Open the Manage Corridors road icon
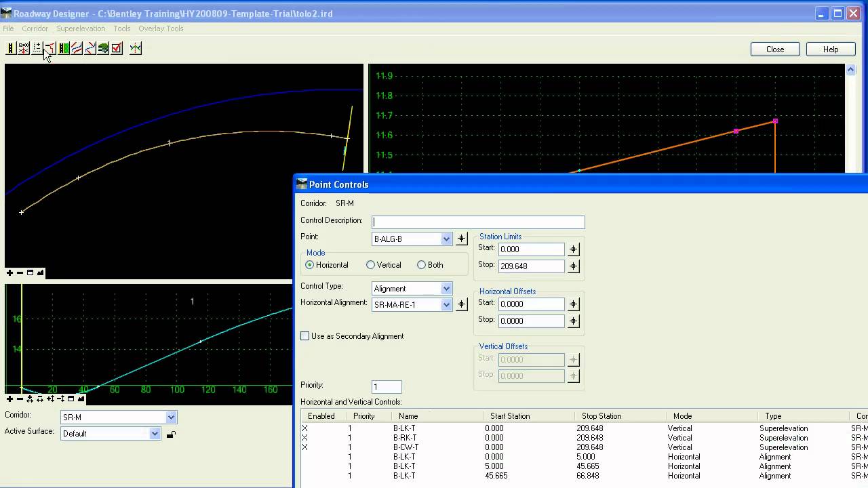 coord(11,48)
